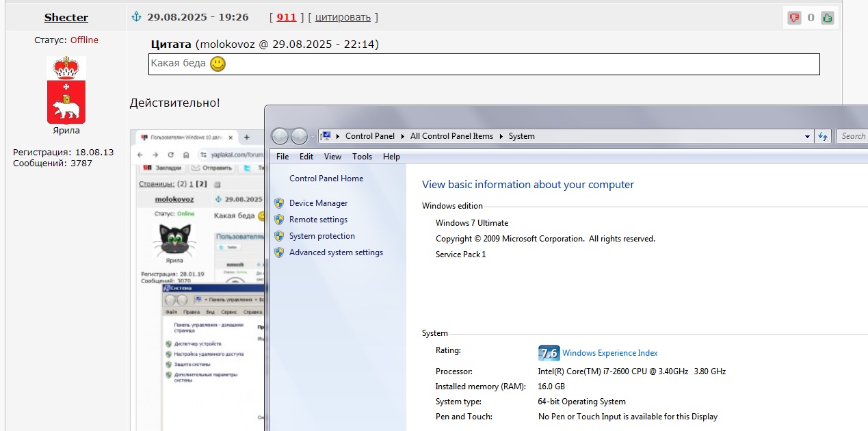Viewport: 868px width, 431px height.
Task: Click the '16.0 GB' installed memory value
Action: pyautogui.click(x=551, y=387)
